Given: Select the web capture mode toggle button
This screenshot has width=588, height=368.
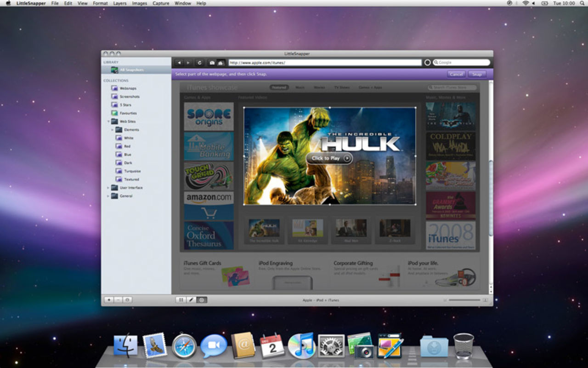Looking at the screenshot, I should point(202,300).
